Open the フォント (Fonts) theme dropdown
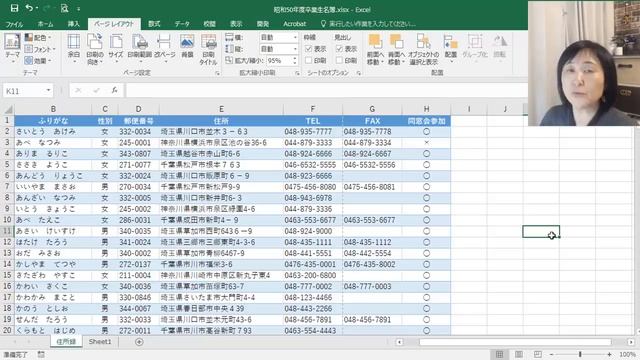 (40, 49)
